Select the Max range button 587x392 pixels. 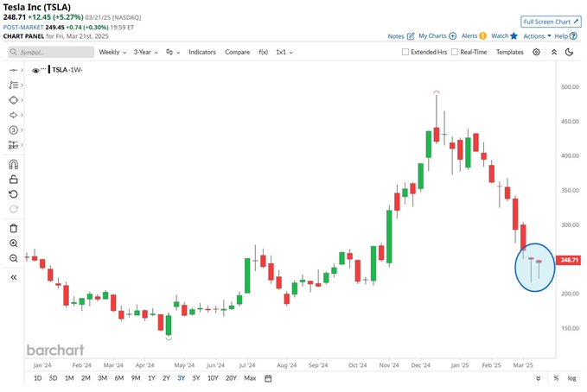tap(250, 378)
